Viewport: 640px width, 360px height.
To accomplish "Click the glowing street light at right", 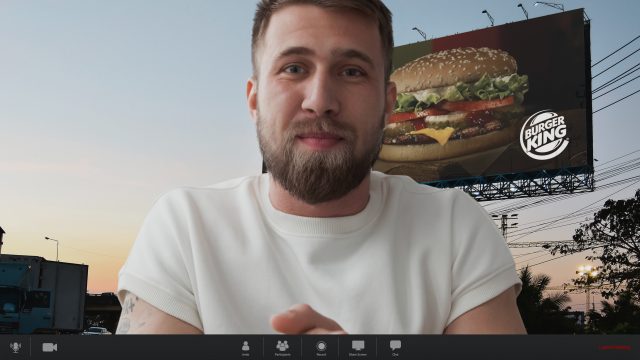I will (x=587, y=271).
